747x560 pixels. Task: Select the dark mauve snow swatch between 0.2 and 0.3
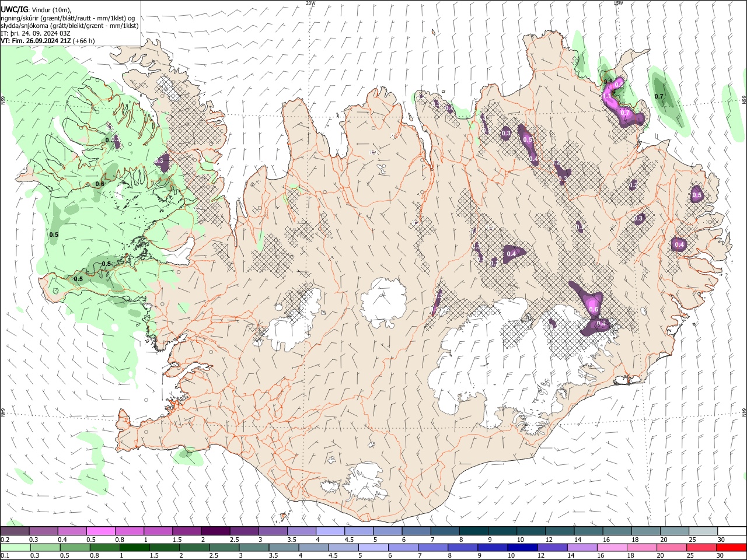(x=15, y=531)
